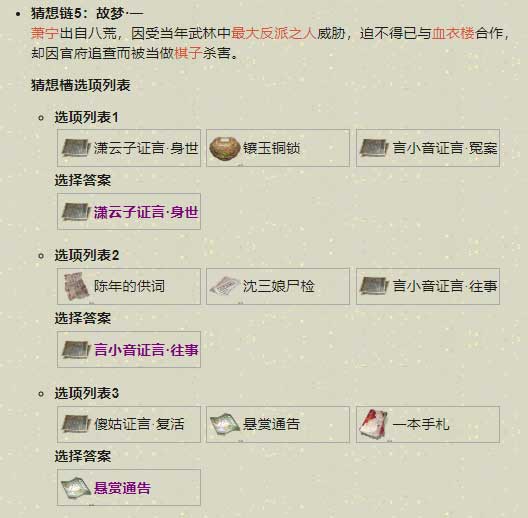
Task: Select the 潇云子证言·身世 option in list 1
Action: coord(129,148)
